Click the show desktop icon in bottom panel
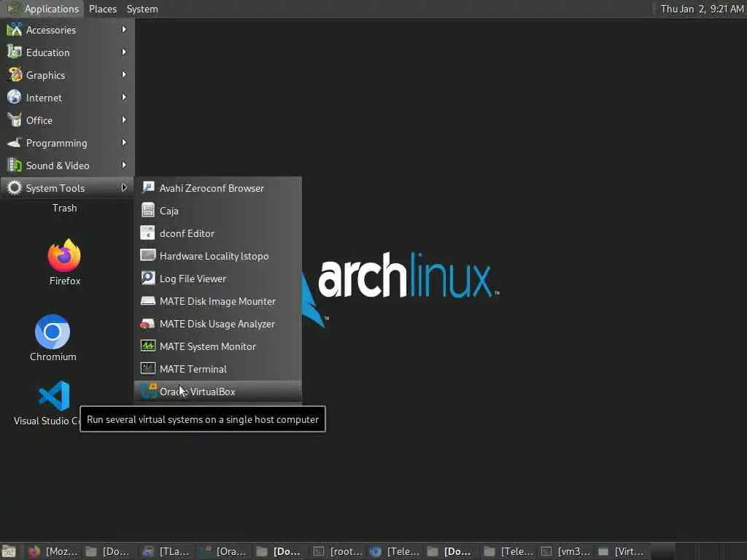Image resolution: width=747 pixels, height=560 pixels. 9,551
